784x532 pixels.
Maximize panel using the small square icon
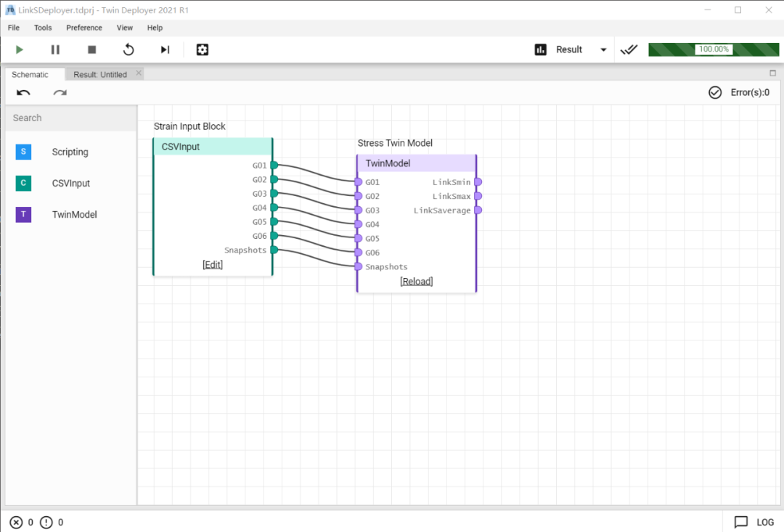[772, 73]
